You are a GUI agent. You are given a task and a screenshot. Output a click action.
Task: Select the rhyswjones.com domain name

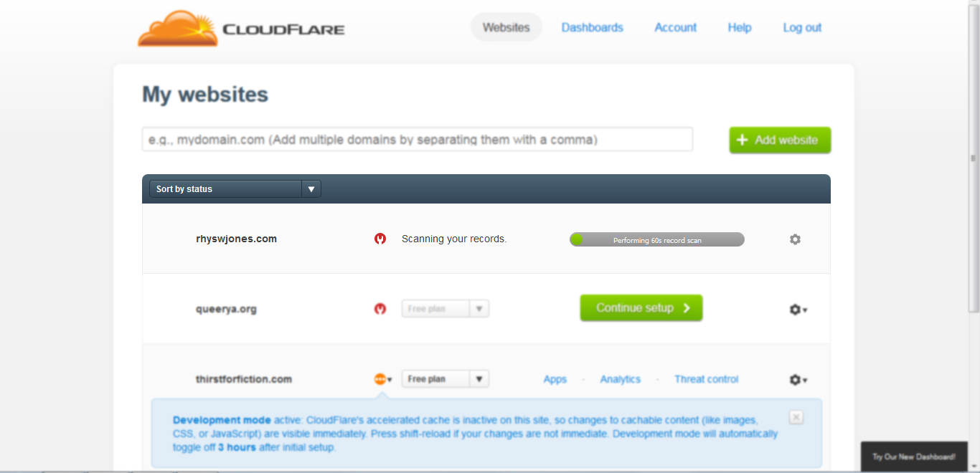point(237,239)
